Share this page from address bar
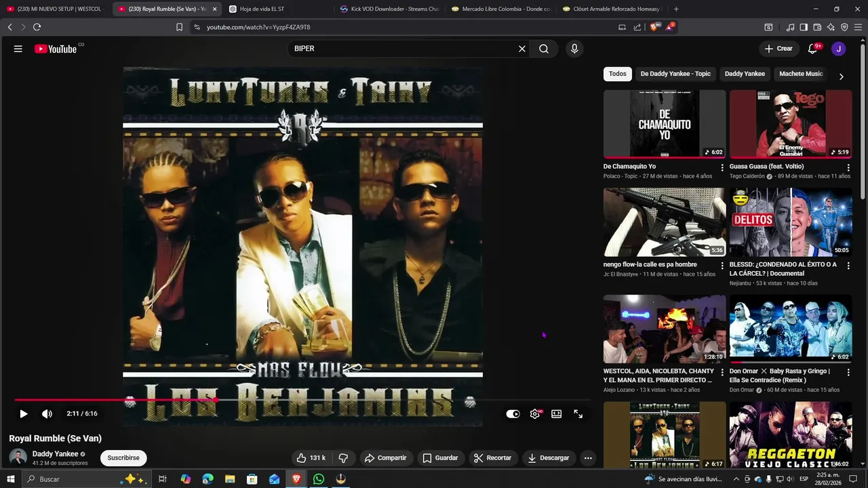Image resolution: width=868 pixels, height=488 pixels. (x=637, y=27)
